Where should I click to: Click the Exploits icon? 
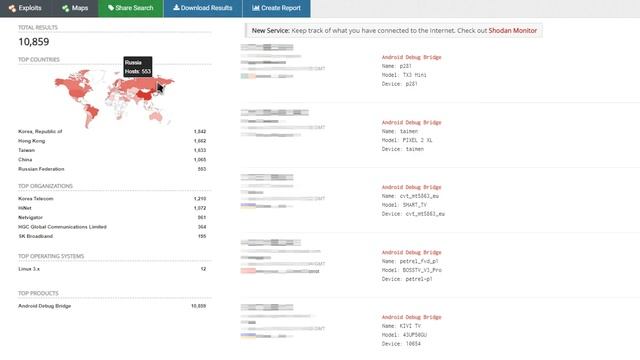tap(12, 8)
